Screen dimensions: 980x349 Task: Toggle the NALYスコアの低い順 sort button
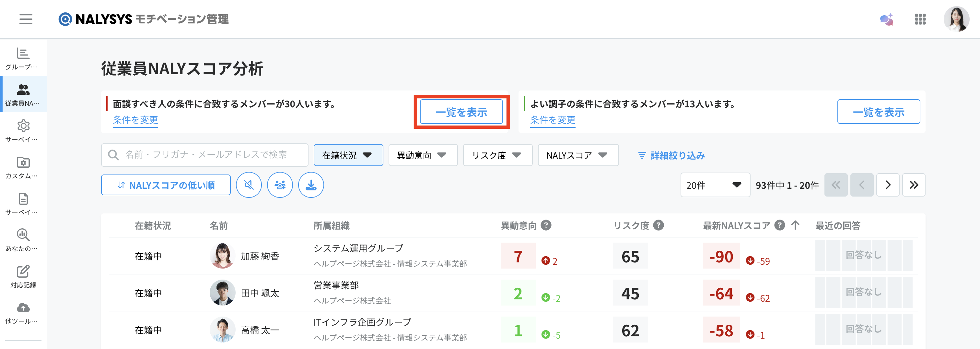coord(166,185)
